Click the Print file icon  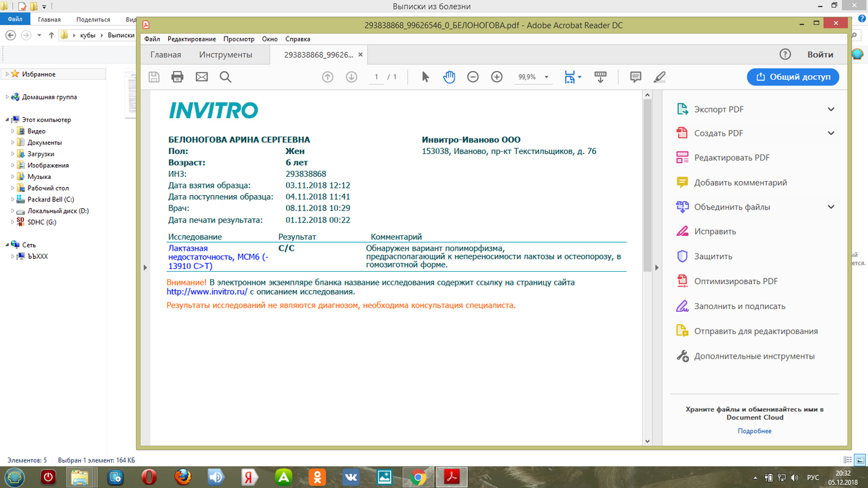178,77
